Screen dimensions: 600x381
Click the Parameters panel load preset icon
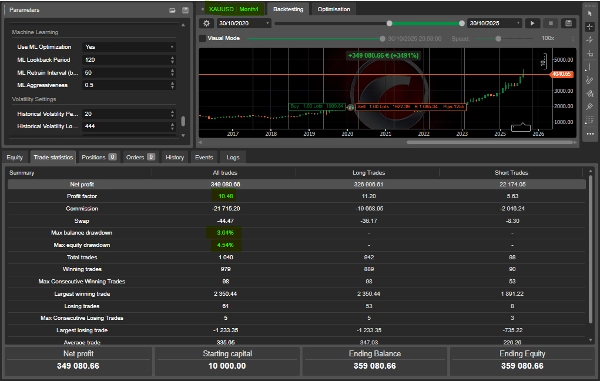click(x=172, y=10)
